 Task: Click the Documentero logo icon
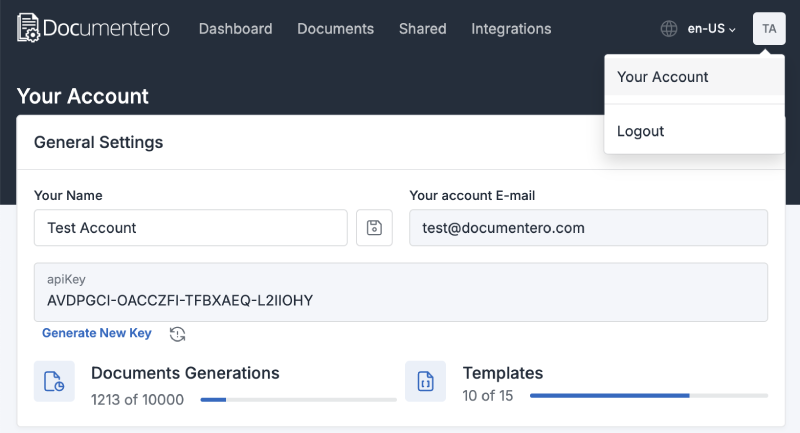click(x=28, y=28)
